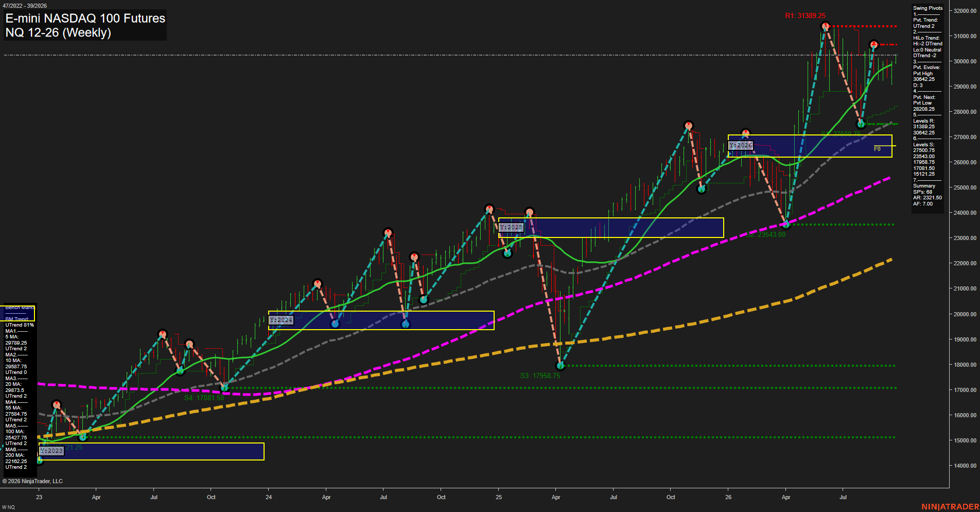Click 14000.00 on the price axis
Viewport: 980px width, 512px height.
click(x=965, y=466)
